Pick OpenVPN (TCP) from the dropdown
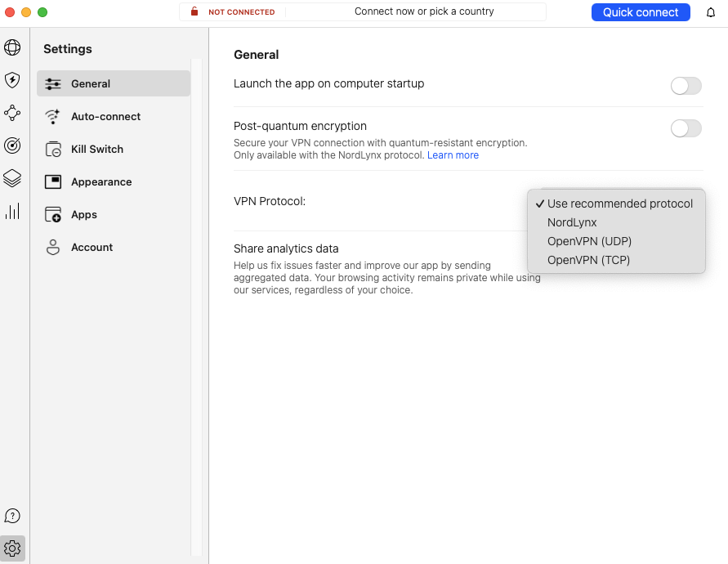The image size is (728, 564). [588, 260]
